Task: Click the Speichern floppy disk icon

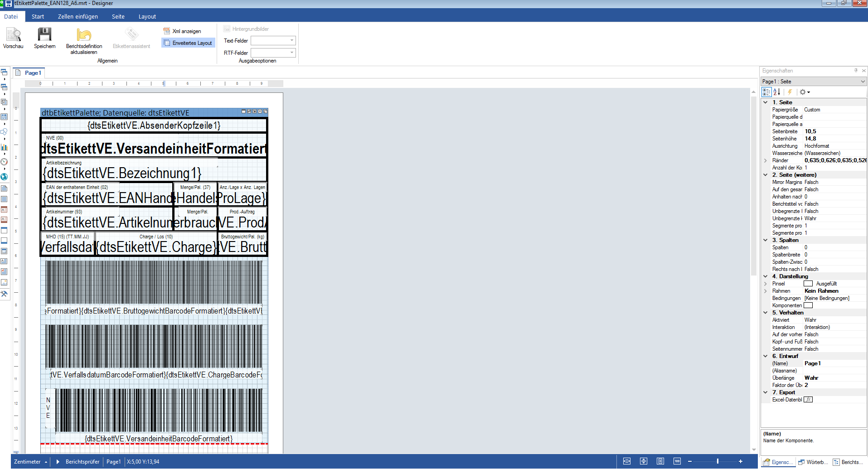Action: (44, 35)
